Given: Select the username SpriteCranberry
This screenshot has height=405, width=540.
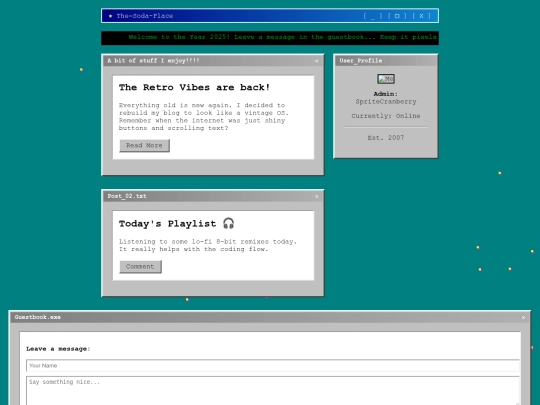Looking at the screenshot, I should [386, 102].
